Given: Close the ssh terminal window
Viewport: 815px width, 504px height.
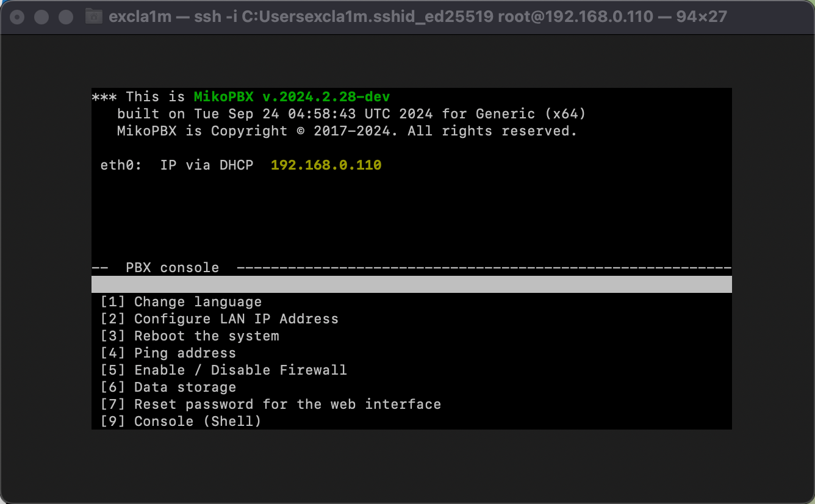Looking at the screenshot, I should point(18,17).
